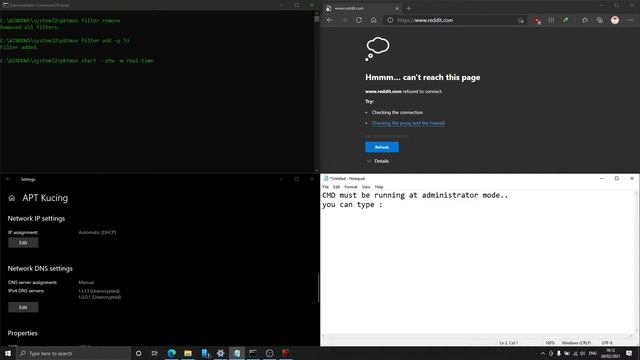
Task: Click the 'Manual' DNS server assignment value
Action: click(x=86, y=282)
